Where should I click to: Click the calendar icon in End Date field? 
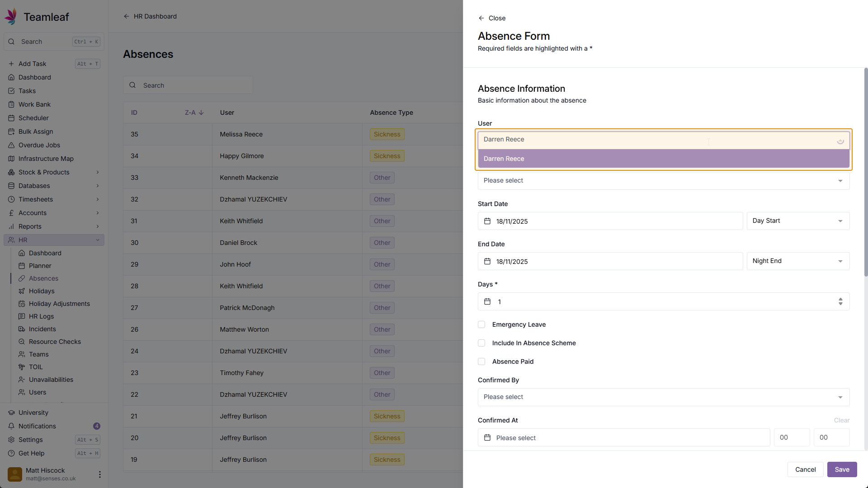(x=487, y=262)
